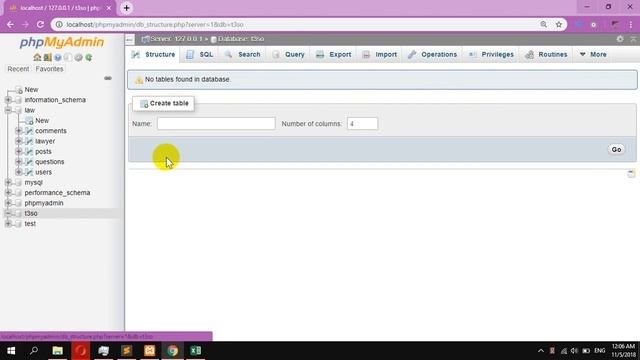This screenshot has width=640, height=360.
Task: Open the More tab dropdown
Action: click(x=593, y=54)
